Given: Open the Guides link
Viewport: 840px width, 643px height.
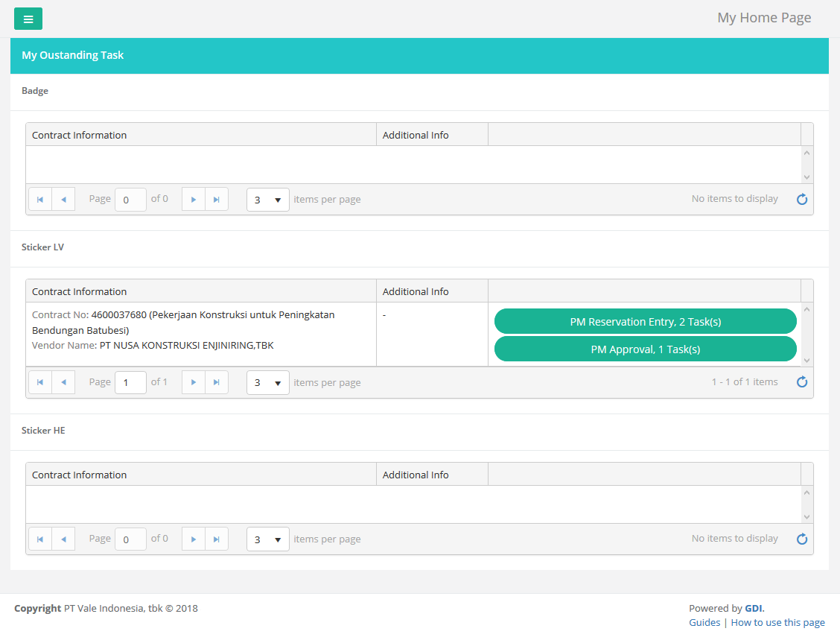Looking at the screenshot, I should click(x=704, y=623).
